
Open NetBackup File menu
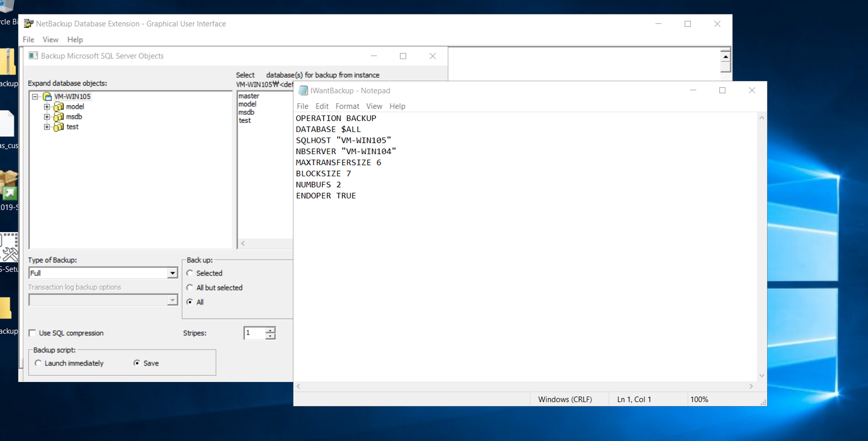tap(29, 39)
